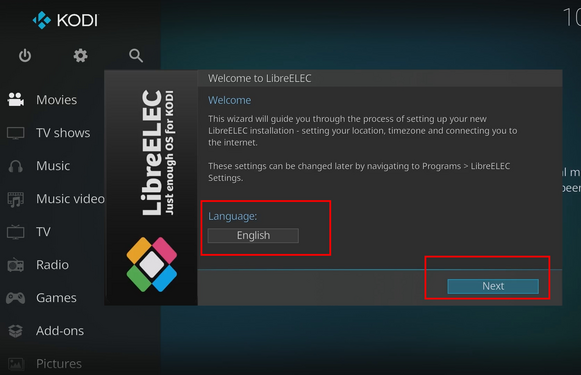Click the LibreELEC colorful diamond logo
581x375 pixels.
click(152, 264)
